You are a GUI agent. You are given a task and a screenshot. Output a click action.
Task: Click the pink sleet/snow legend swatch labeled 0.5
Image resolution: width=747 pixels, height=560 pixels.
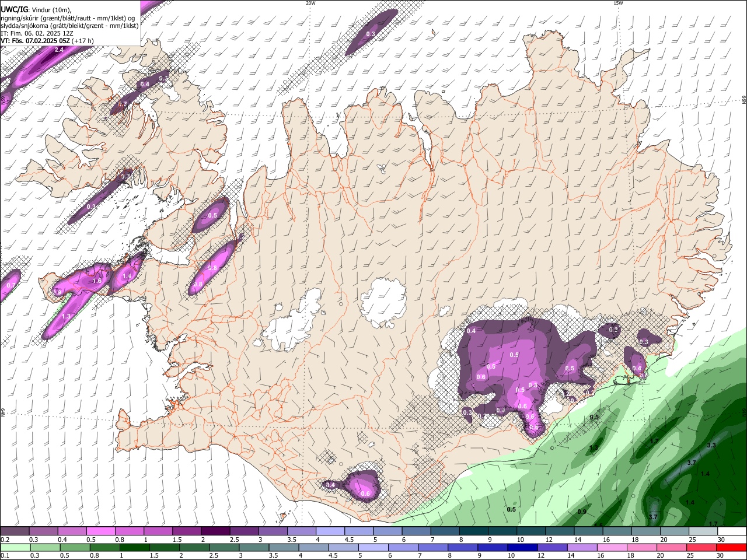[100, 531]
